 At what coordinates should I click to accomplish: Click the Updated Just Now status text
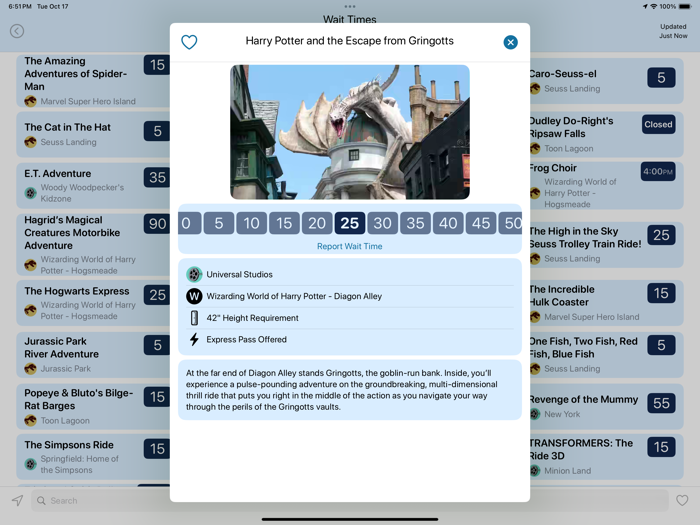click(x=673, y=31)
